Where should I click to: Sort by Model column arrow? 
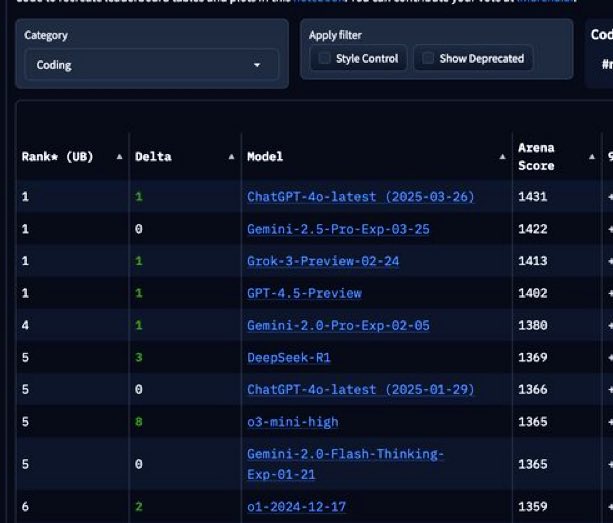[x=502, y=157]
